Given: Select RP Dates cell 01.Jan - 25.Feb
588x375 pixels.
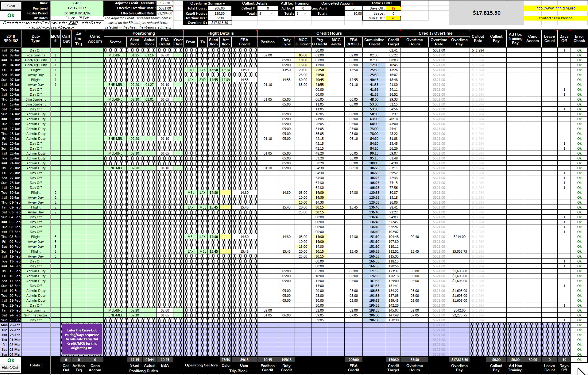Looking at the screenshot, I should coord(77,18).
